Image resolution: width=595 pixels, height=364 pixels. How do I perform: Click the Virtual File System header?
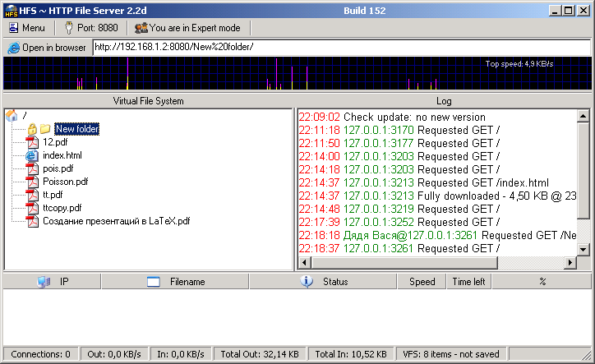pyautogui.click(x=149, y=101)
